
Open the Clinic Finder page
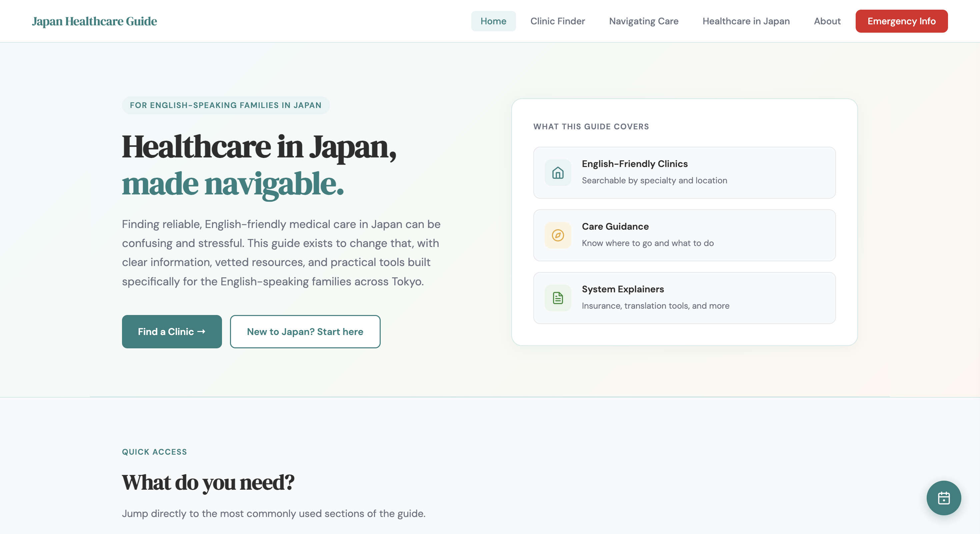click(x=557, y=21)
